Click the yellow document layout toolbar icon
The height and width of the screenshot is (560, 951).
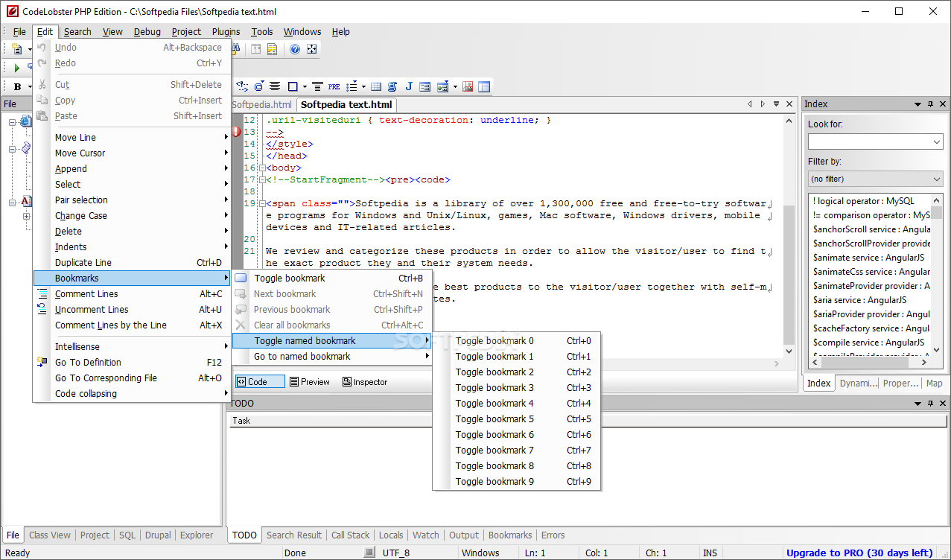pos(272,49)
